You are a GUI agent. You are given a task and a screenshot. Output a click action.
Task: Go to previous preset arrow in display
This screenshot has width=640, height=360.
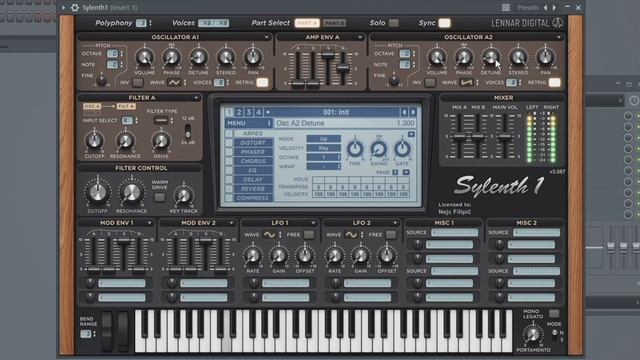404,112
